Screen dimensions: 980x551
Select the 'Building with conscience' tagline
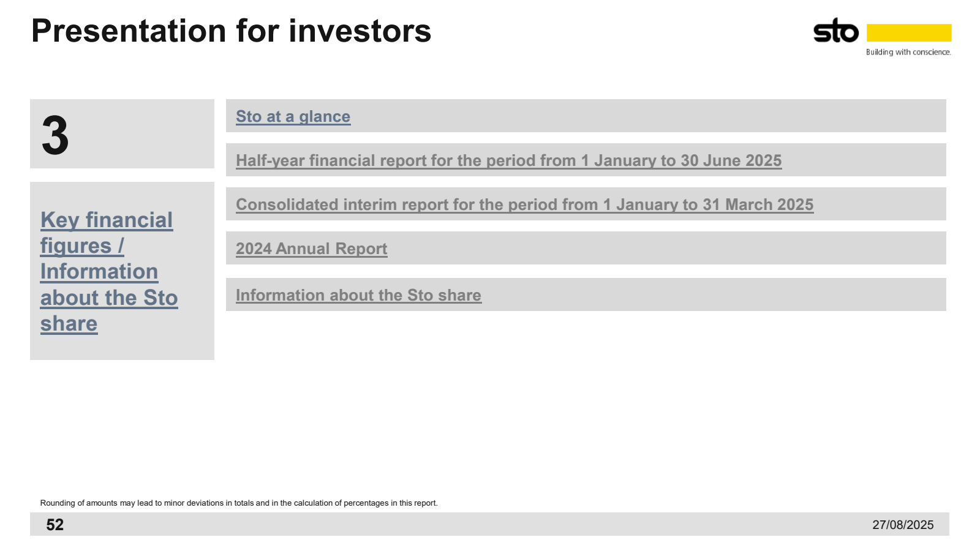point(908,52)
